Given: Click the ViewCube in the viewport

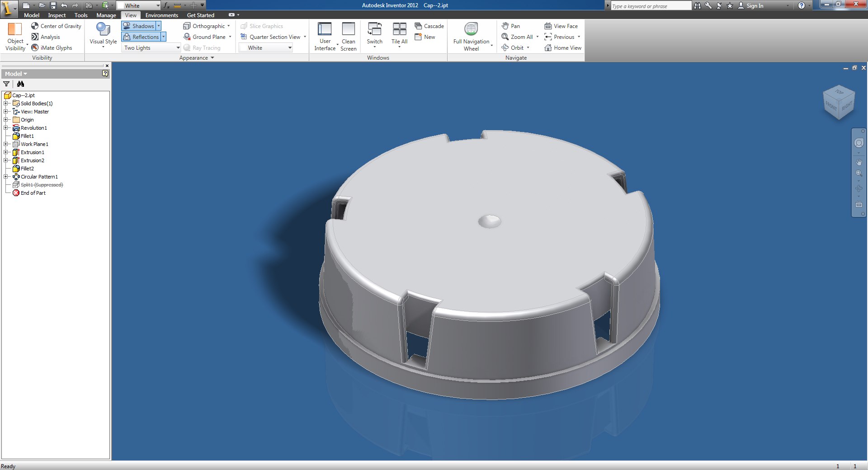Looking at the screenshot, I should click(839, 103).
